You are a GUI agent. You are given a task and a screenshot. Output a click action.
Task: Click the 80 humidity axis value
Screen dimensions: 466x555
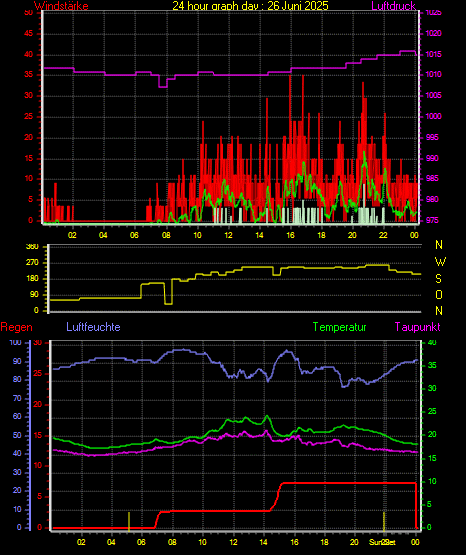(x=17, y=380)
